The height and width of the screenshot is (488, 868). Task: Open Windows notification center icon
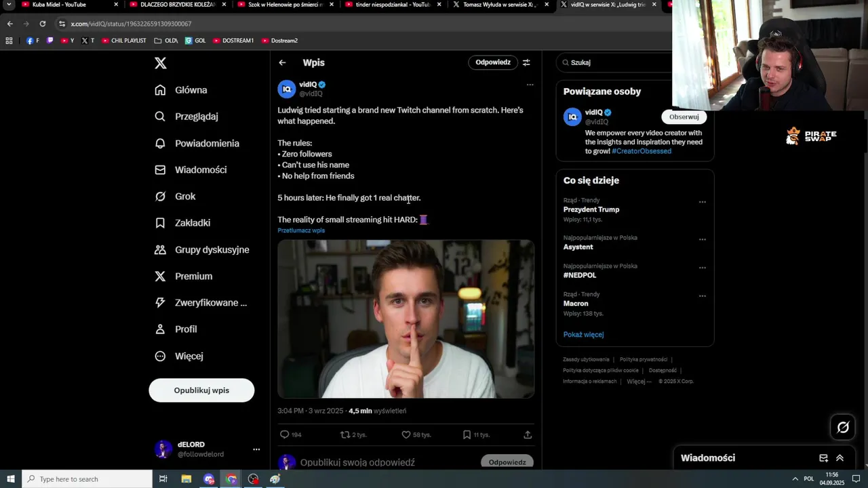pyautogui.click(x=856, y=479)
